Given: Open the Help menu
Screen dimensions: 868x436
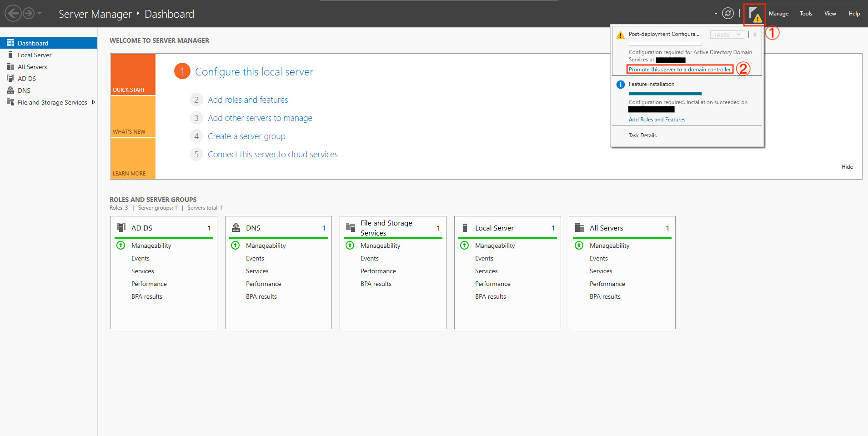Looking at the screenshot, I should coord(854,14).
